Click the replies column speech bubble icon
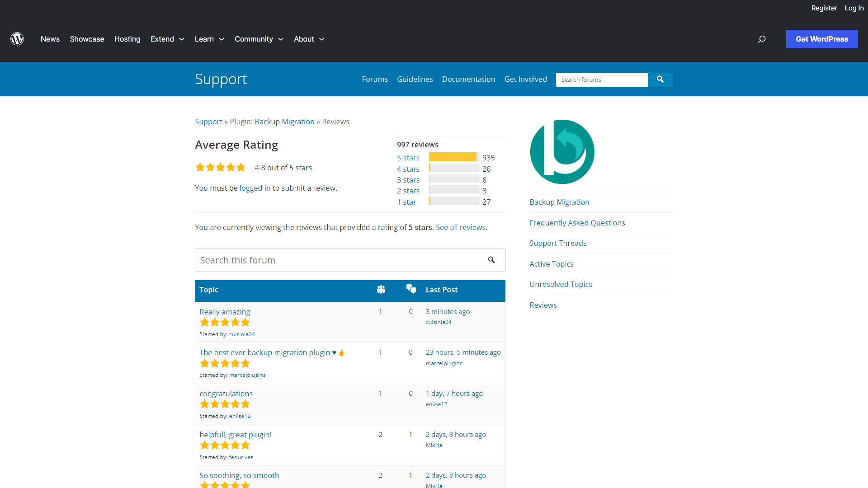Image resolution: width=868 pixels, height=488 pixels. pos(411,289)
